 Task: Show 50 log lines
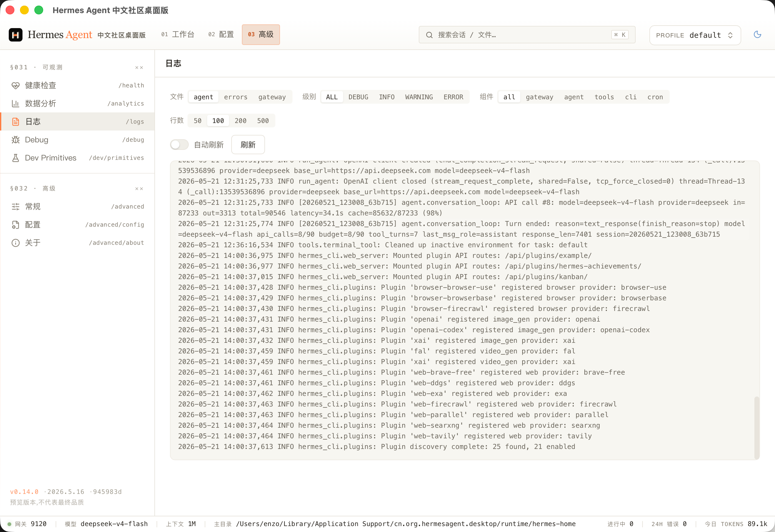197,121
